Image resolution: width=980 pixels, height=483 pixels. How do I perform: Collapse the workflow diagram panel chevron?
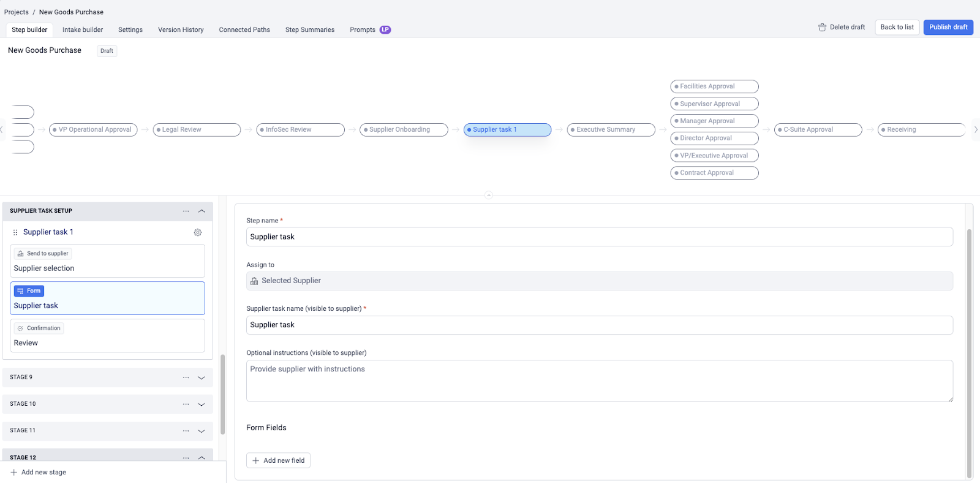point(488,195)
